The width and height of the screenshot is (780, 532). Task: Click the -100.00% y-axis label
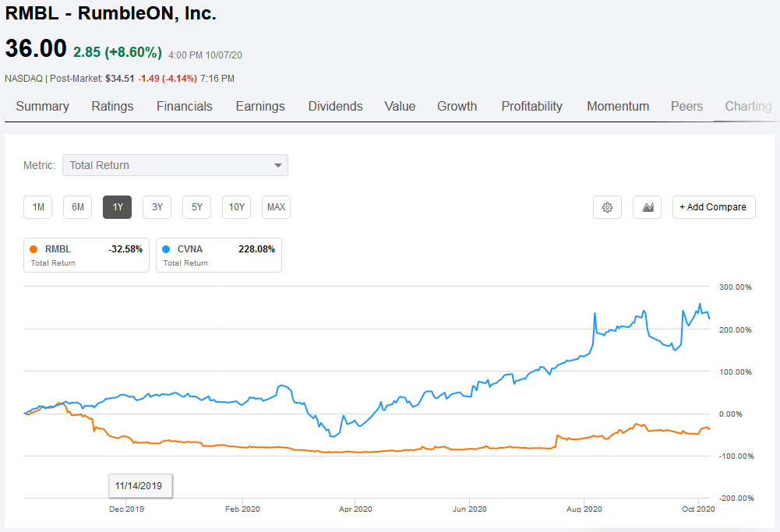736,456
